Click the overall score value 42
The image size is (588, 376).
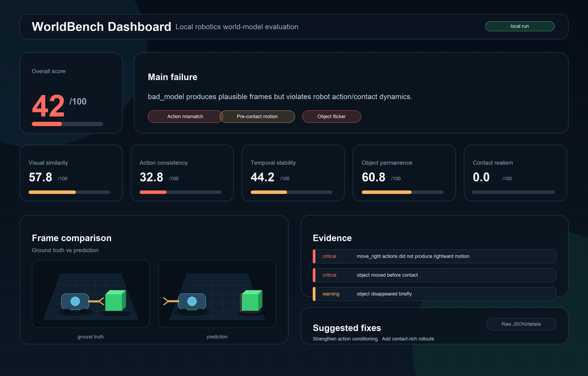(x=48, y=106)
